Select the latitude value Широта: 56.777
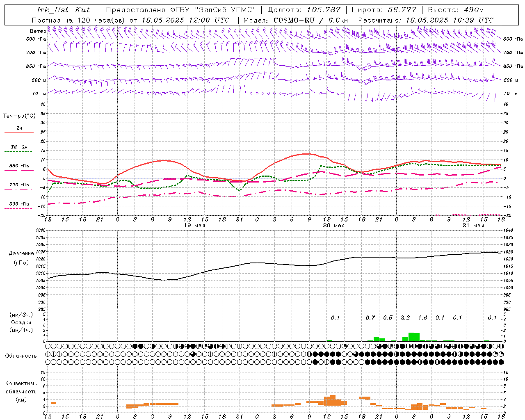The image size is (525, 420). pos(384,10)
